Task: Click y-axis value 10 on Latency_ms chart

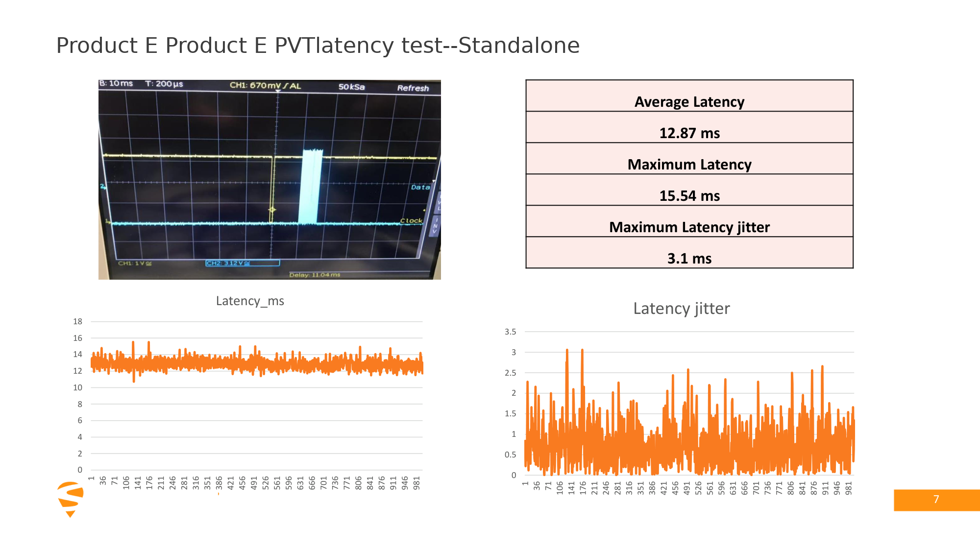Action: (x=77, y=388)
